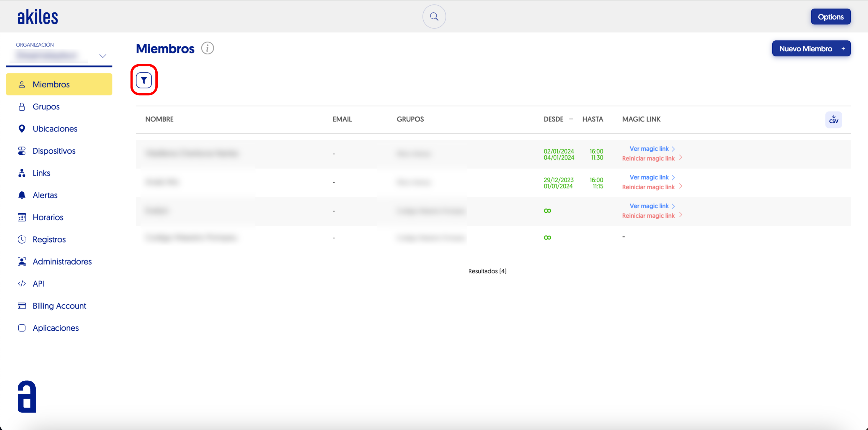Open Aplicaciones in the sidebar

(56, 328)
